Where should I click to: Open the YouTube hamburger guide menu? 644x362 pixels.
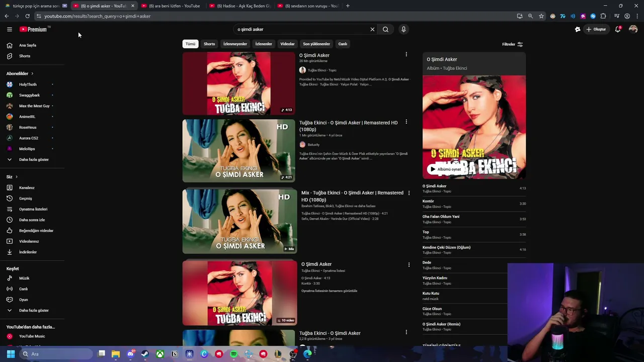click(10, 29)
